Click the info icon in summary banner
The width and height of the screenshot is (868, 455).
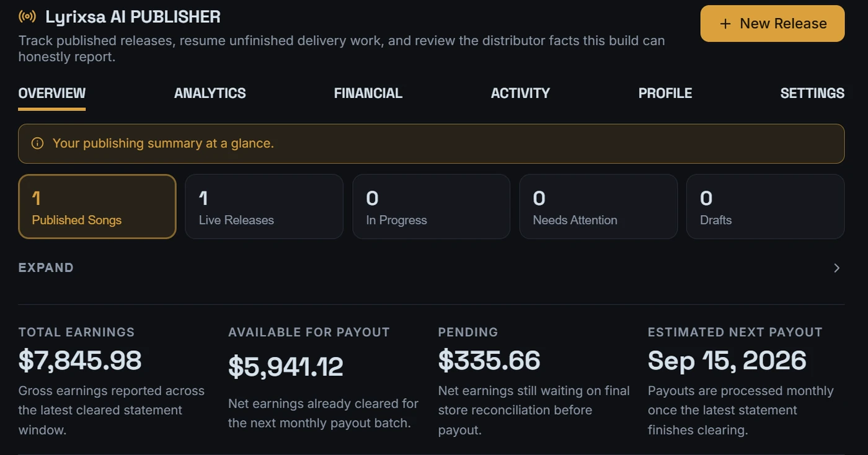(x=37, y=144)
